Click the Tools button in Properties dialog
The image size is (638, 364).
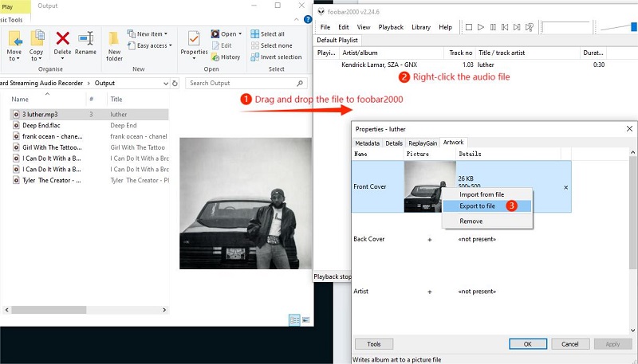point(374,343)
